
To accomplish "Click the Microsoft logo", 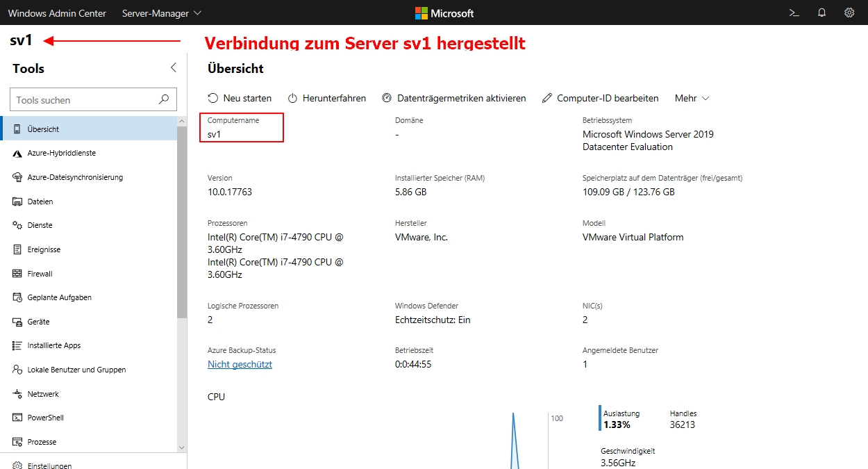I will click(444, 13).
